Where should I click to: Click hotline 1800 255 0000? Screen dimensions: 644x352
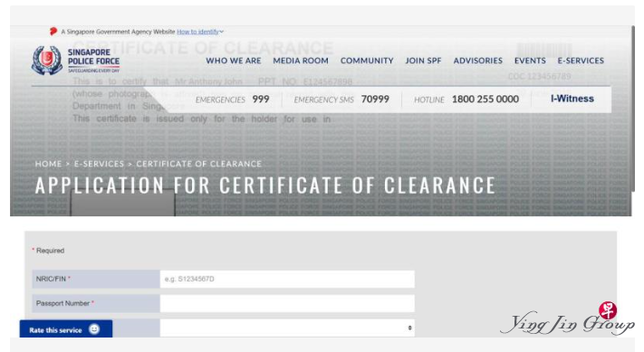485,100
